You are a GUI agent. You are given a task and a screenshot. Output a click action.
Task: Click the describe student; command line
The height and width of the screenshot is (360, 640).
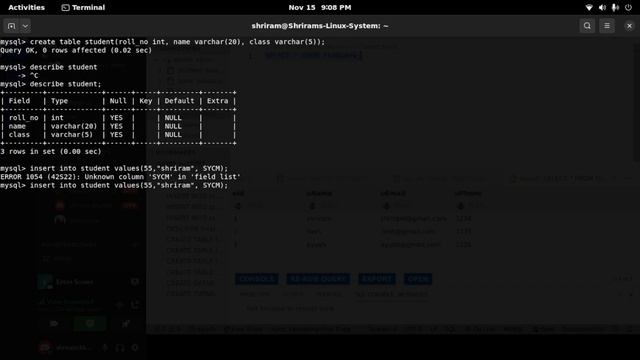(x=51, y=84)
